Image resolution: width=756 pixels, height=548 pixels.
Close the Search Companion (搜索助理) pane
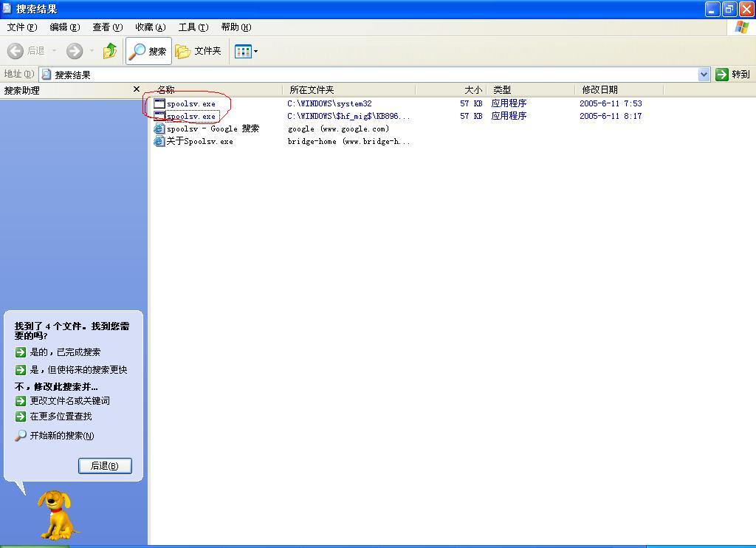pyautogui.click(x=137, y=89)
